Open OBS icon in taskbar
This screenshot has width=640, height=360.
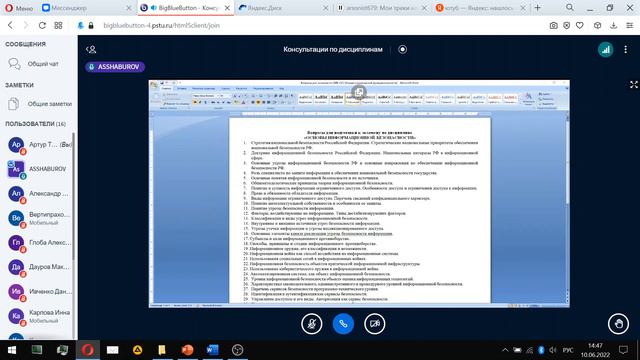pos(238,350)
